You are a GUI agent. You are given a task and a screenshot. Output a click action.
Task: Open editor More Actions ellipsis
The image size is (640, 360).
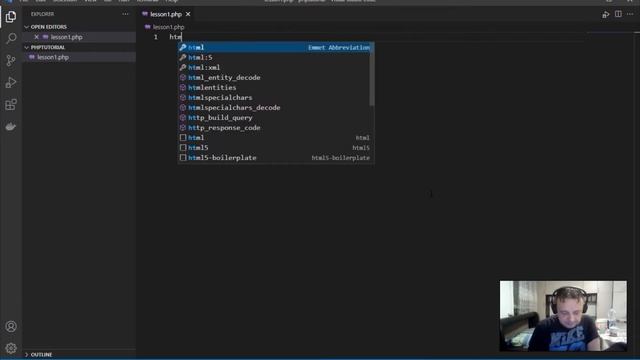630,14
